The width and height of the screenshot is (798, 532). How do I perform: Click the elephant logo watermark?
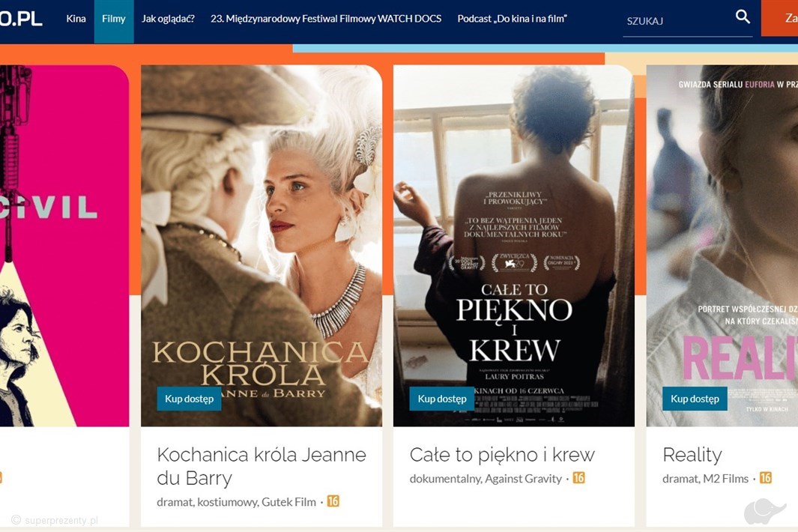click(764, 511)
